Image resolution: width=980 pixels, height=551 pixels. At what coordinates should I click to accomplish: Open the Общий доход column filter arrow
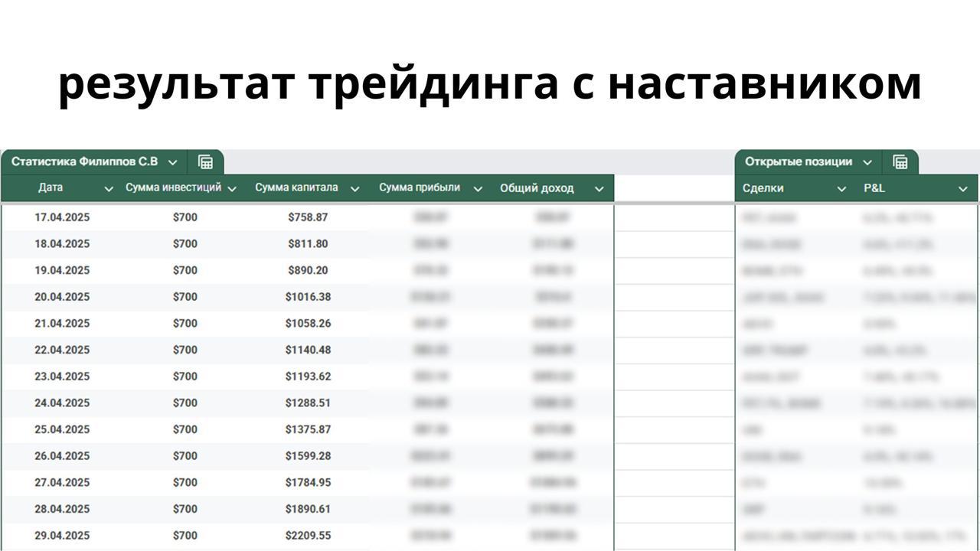(x=599, y=189)
